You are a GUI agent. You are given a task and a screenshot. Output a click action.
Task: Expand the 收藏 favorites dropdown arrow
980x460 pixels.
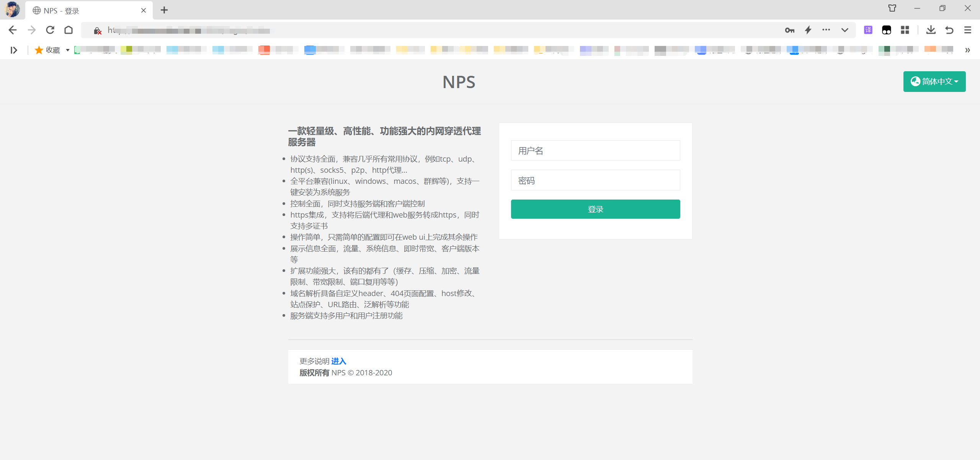[67, 50]
